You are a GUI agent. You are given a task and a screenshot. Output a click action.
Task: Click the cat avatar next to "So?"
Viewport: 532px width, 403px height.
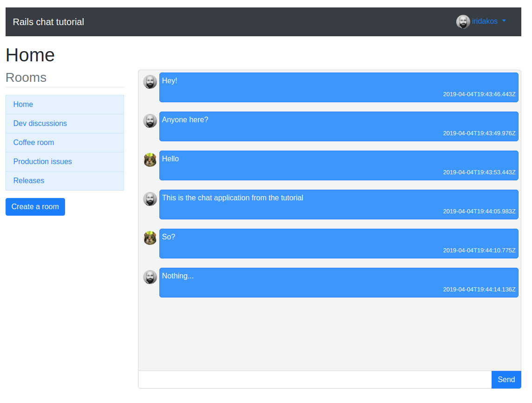[150, 238]
